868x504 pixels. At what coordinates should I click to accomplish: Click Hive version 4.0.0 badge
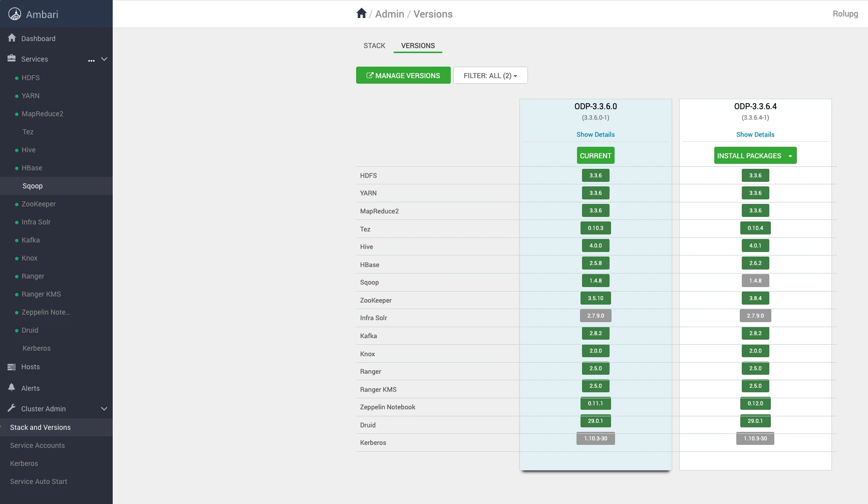[x=596, y=245]
